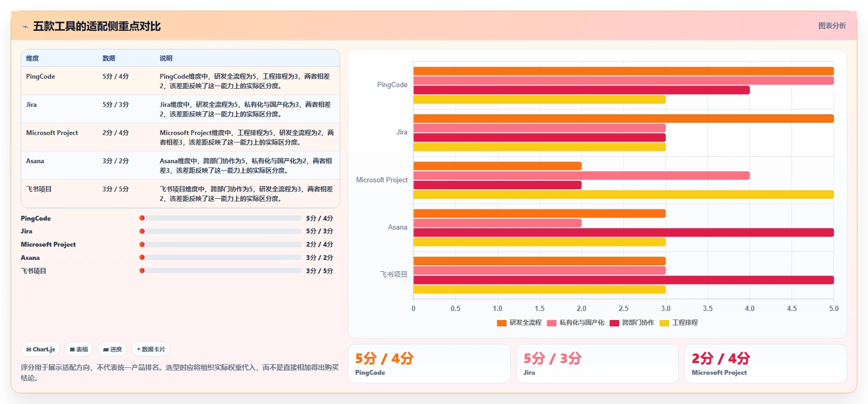Image resolution: width=868 pixels, height=404 pixels.
Task: Toggle the 跨部门协作 red legend swatch
Action: tap(614, 323)
